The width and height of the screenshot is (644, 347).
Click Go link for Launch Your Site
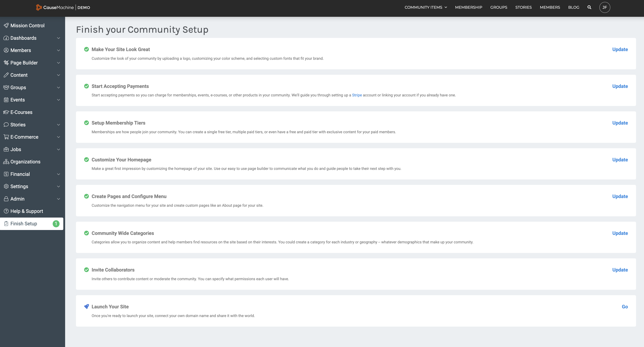[x=625, y=307]
